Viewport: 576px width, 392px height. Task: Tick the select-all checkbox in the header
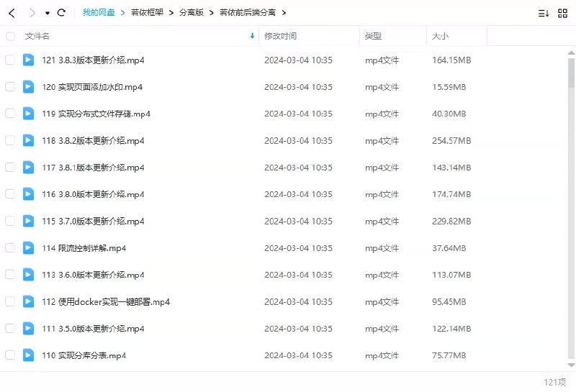[11, 36]
